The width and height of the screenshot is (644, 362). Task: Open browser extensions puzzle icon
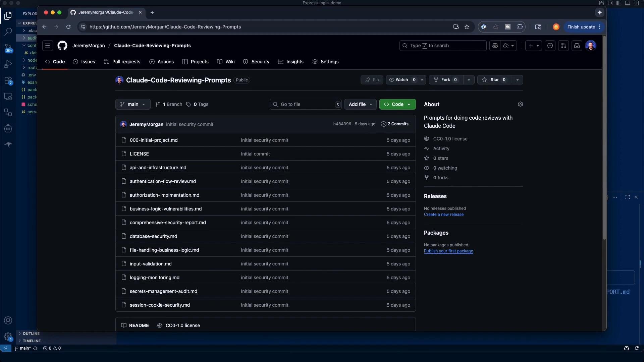click(520, 27)
